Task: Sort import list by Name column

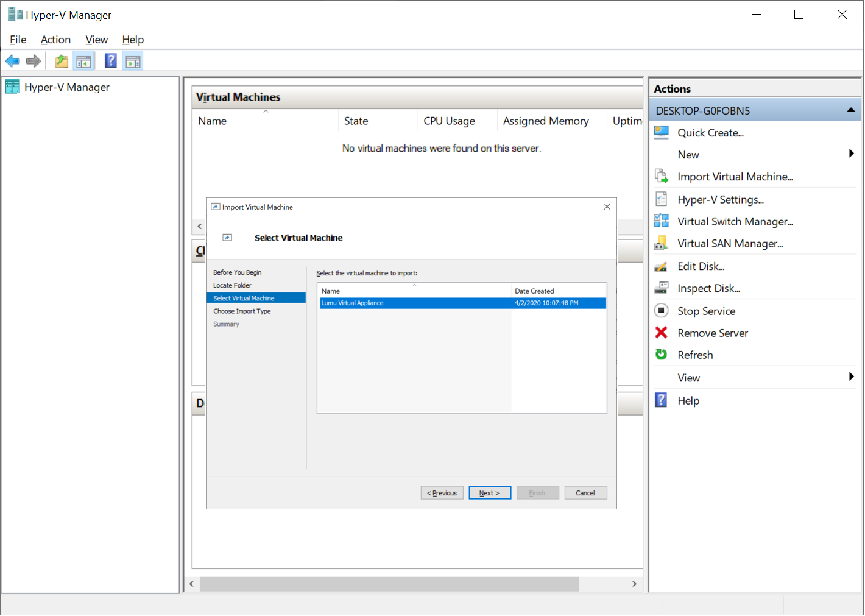Action: (415, 291)
